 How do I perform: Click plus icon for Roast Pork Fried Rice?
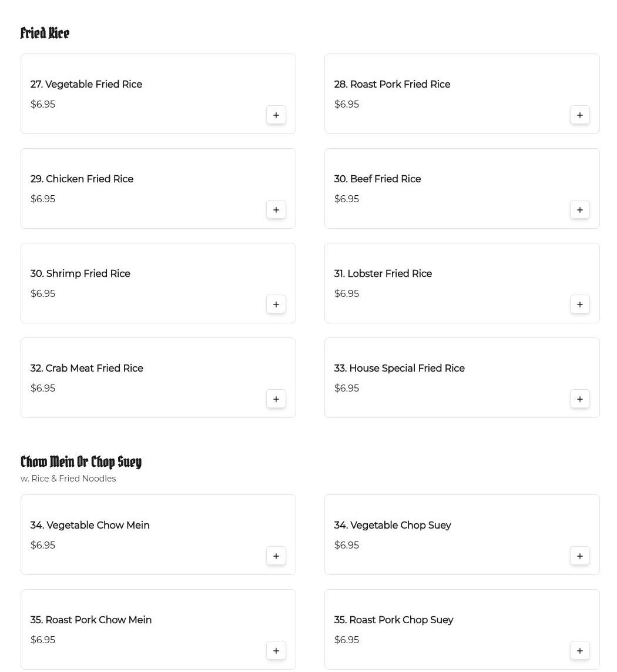click(x=580, y=115)
